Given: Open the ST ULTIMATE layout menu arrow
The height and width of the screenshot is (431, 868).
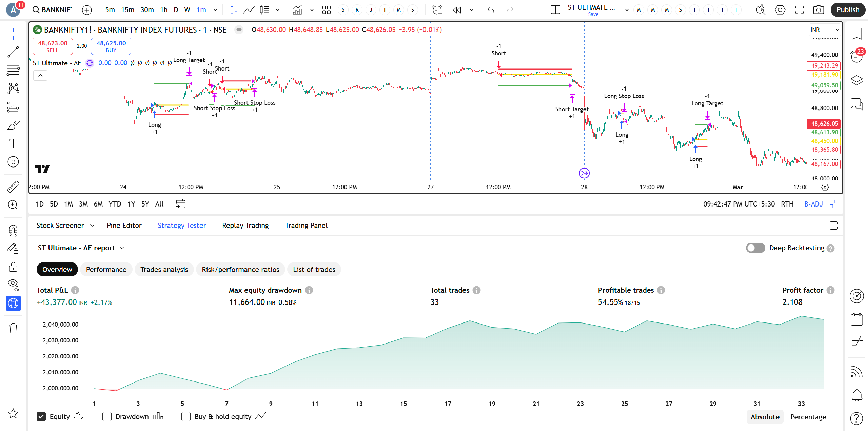Looking at the screenshot, I should (627, 10).
